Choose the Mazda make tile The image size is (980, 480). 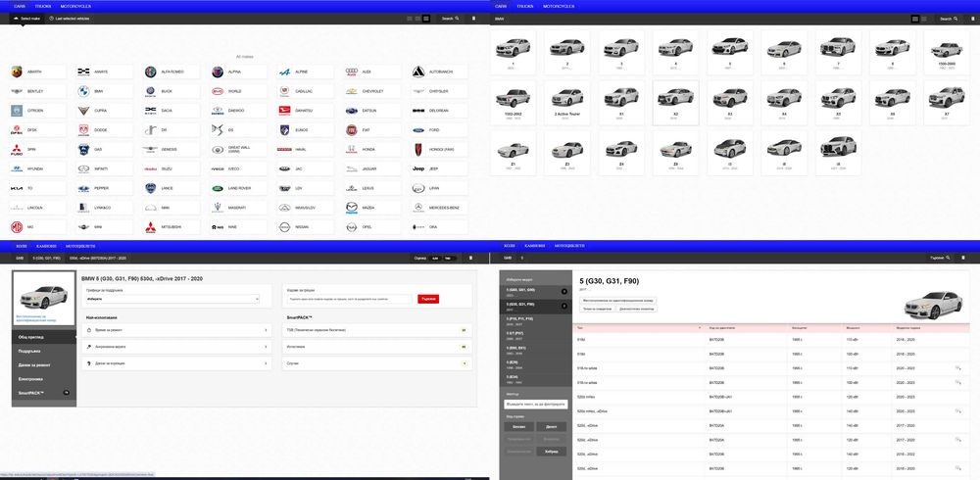373,208
